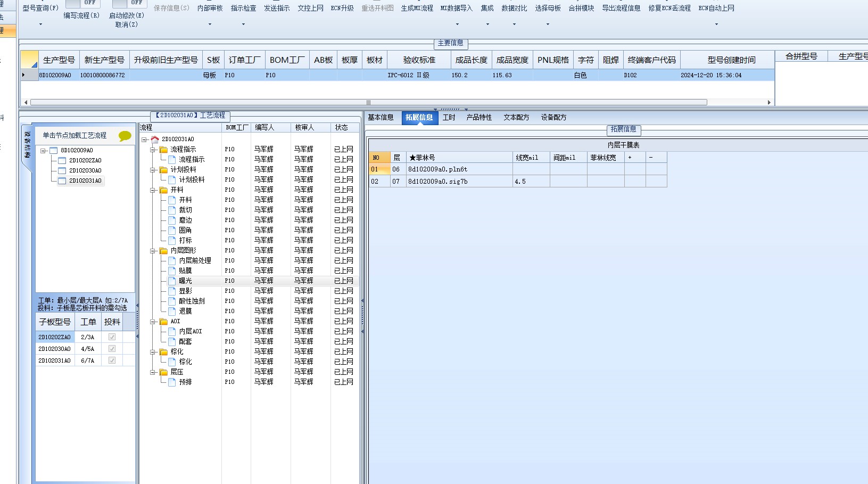The height and width of the screenshot is (484, 868).
Task: Click the 生成MI流程 toolbar button
Action: [x=417, y=9]
